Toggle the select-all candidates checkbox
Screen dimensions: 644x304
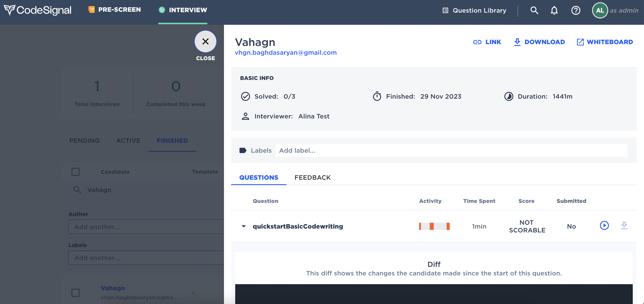(76, 172)
